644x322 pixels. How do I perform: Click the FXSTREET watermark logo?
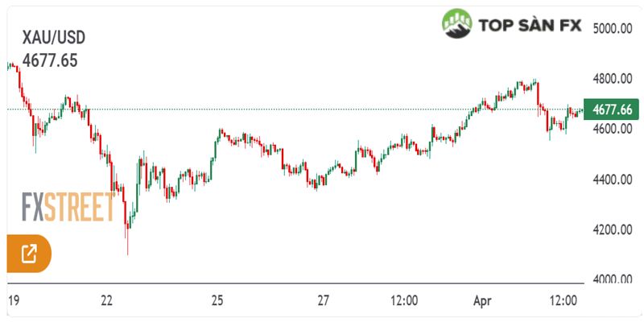pos(68,208)
